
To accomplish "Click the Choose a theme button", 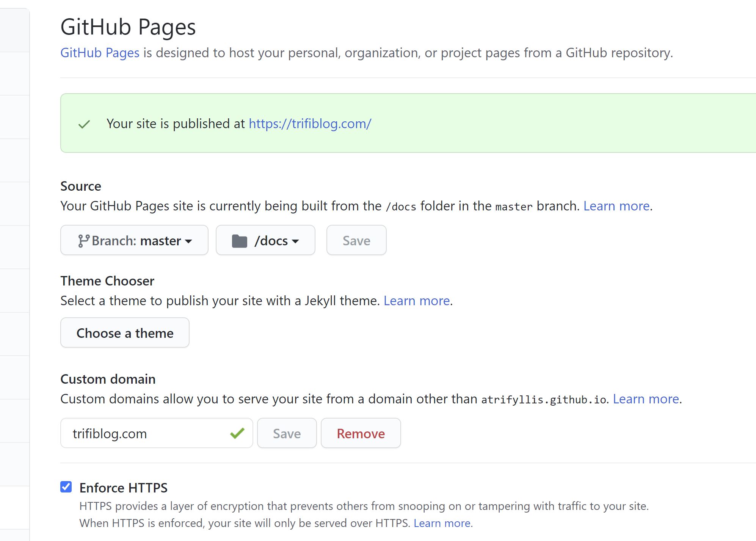I will 125,333.
